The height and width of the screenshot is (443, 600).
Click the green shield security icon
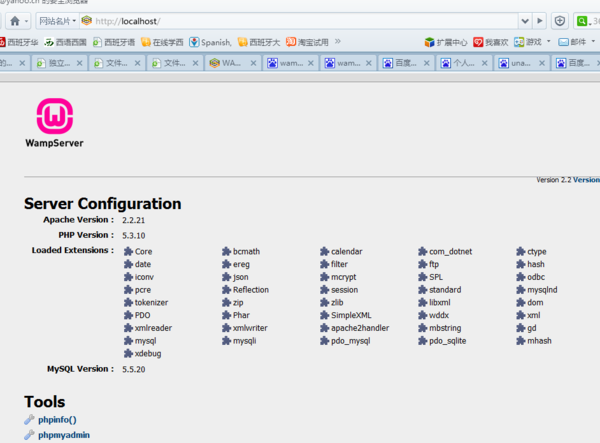pos(560,20)
